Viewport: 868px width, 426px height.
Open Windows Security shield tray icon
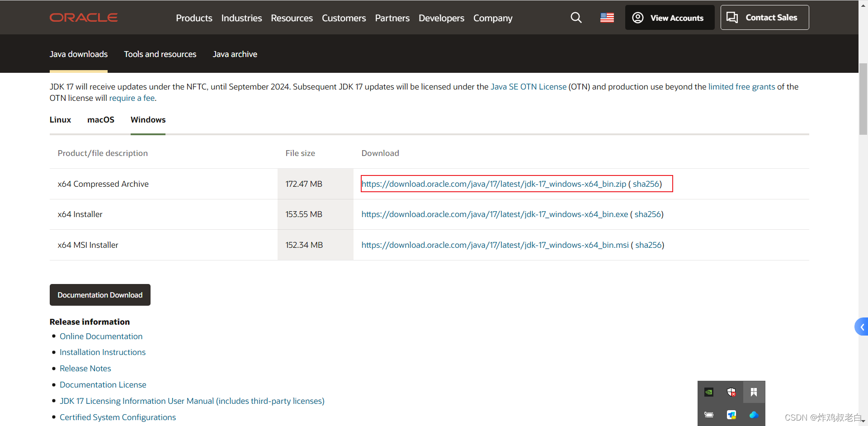[731, 392]
